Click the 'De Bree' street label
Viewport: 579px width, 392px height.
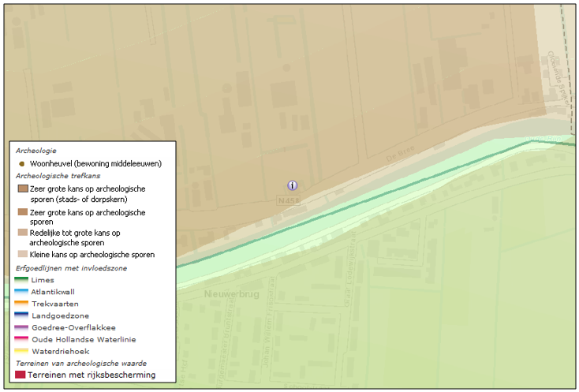[400, 154]
